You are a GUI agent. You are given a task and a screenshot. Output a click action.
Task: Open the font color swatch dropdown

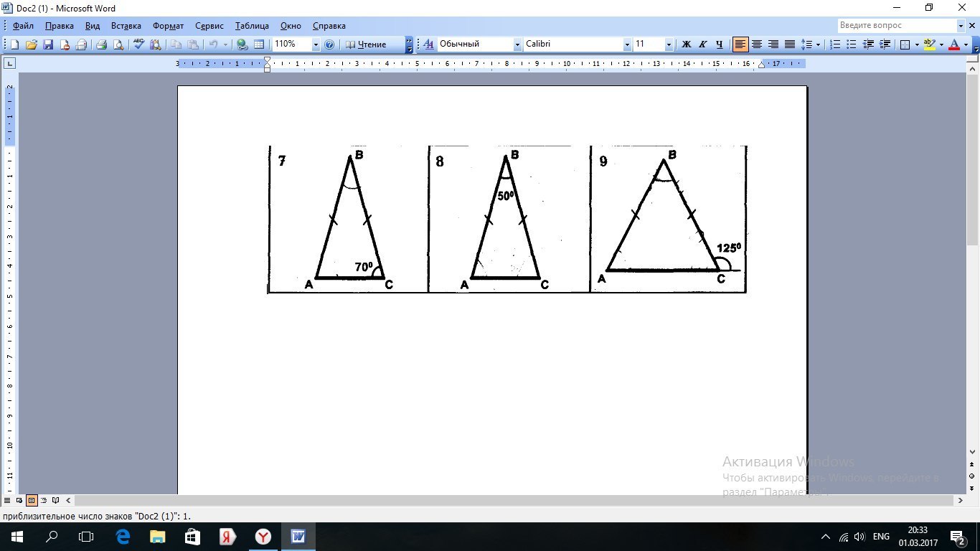(965, 44)
